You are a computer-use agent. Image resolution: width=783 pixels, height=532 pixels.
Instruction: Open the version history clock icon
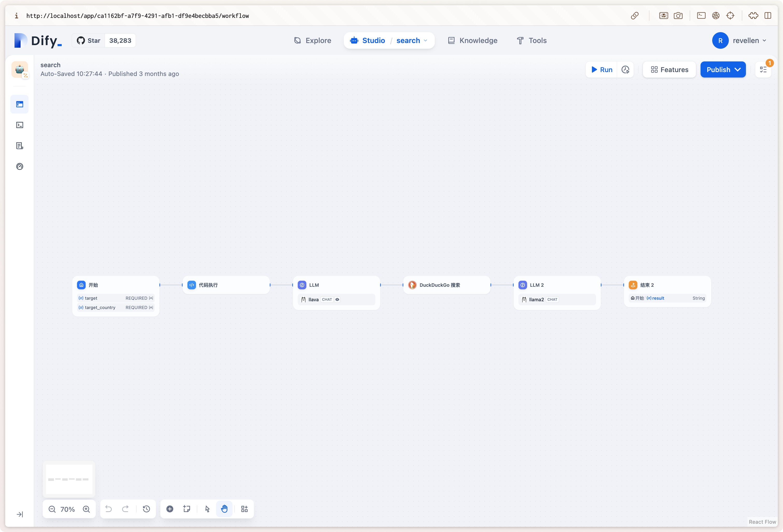coord(146,509)
